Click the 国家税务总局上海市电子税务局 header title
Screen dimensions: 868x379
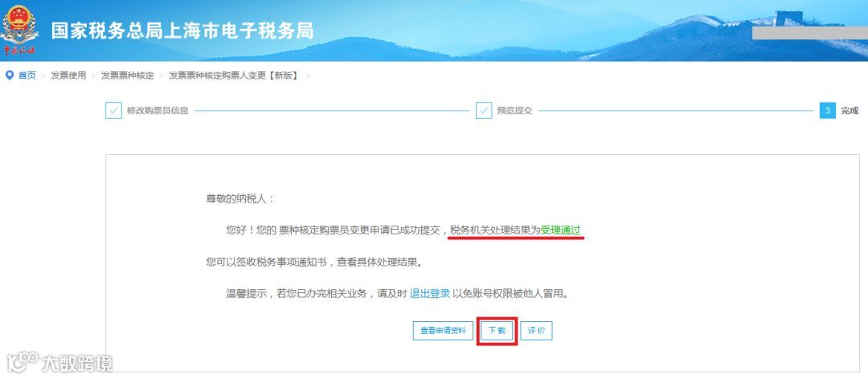[x=182, y=31]
